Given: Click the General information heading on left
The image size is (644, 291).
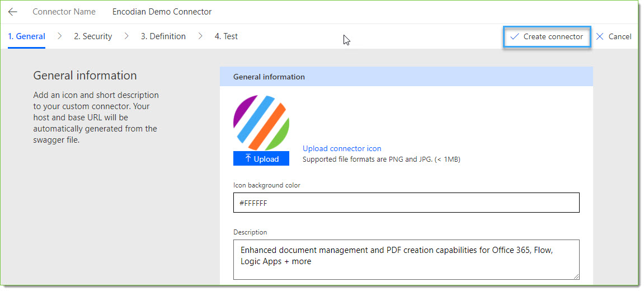Looking at the screenshot, I should click(x=85, y=76).
